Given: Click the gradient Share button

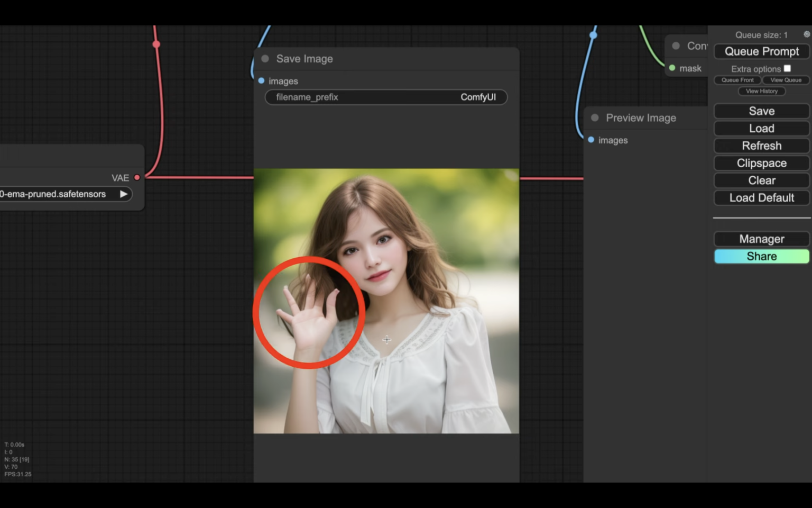Looking at the screenshot, I should click(x=761, y=257).
